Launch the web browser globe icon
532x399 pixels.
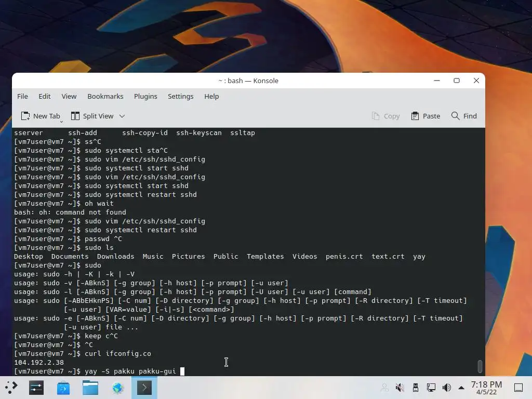click(x=118, y=388)
